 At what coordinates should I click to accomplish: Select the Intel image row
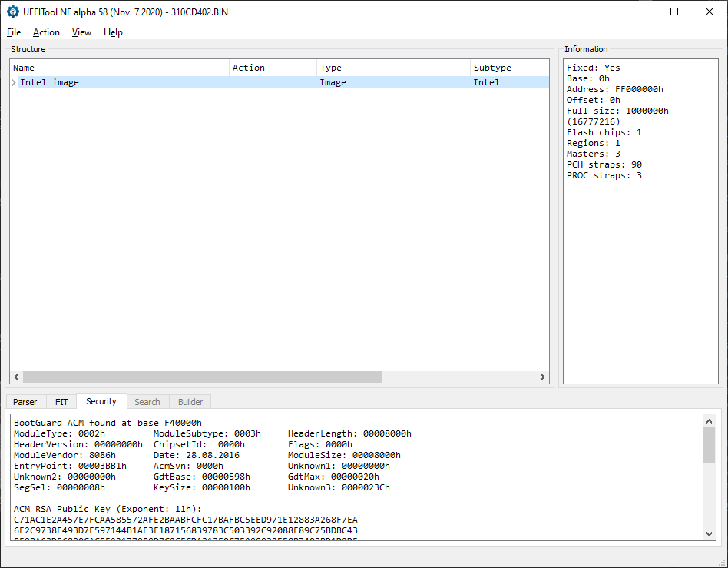tap(280, 82)
